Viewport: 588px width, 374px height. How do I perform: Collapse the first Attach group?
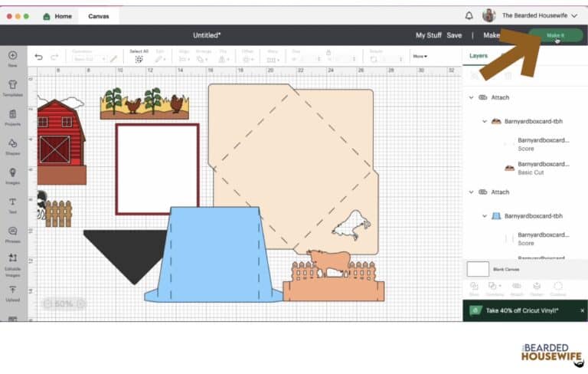[471, 98]
